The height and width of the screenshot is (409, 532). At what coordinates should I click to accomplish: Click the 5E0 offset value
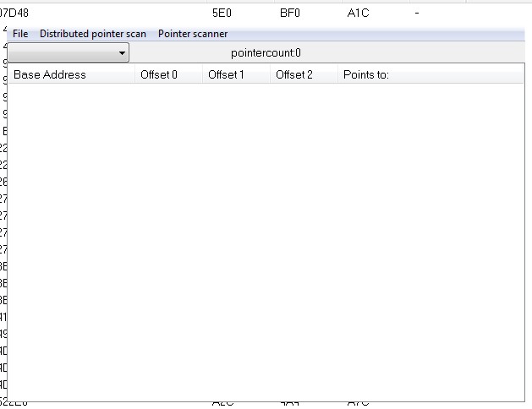pyautogui.click(x=222, y=14)
